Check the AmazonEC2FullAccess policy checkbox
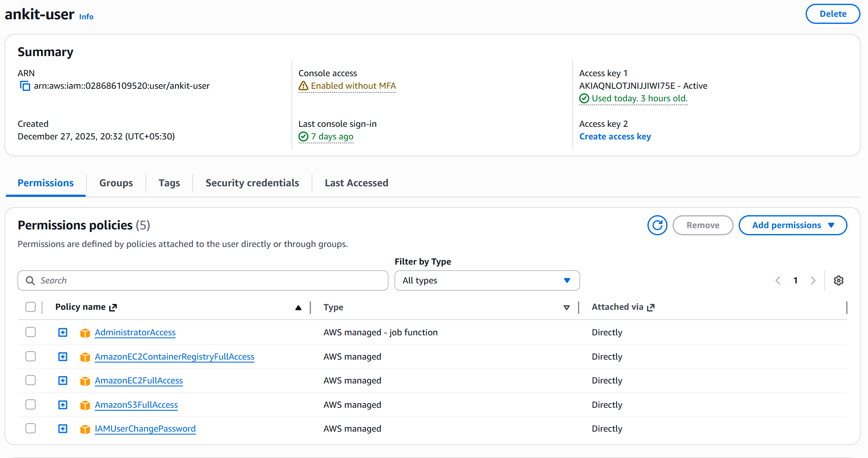The height and width of the screenshot is (458, 868). tap(31, 380)
